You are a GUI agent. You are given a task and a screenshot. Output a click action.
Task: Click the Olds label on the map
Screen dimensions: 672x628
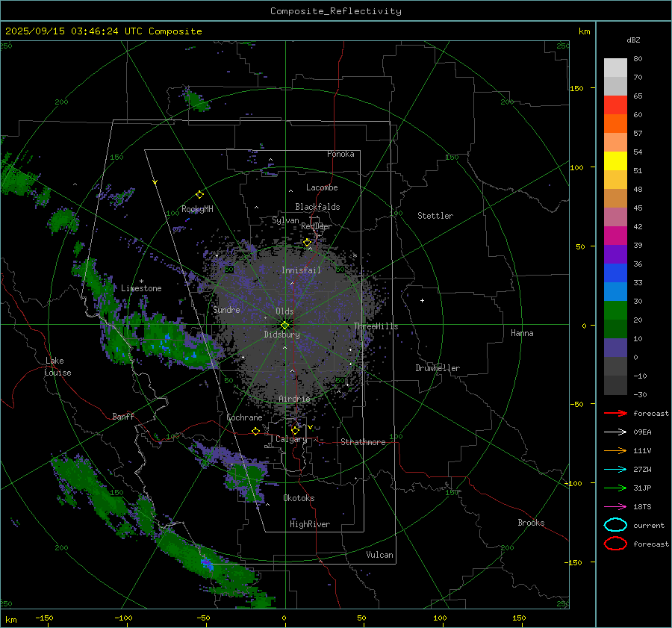(x=284, y=311)
